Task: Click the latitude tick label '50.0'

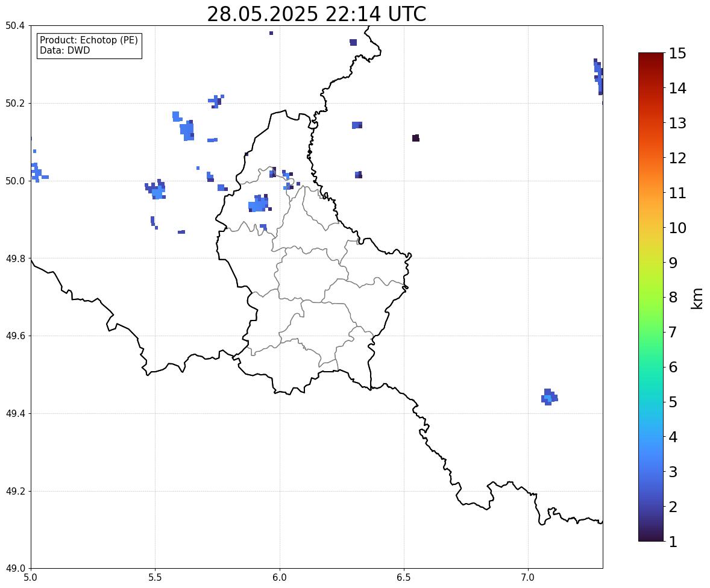Action: tap(15, 181)
